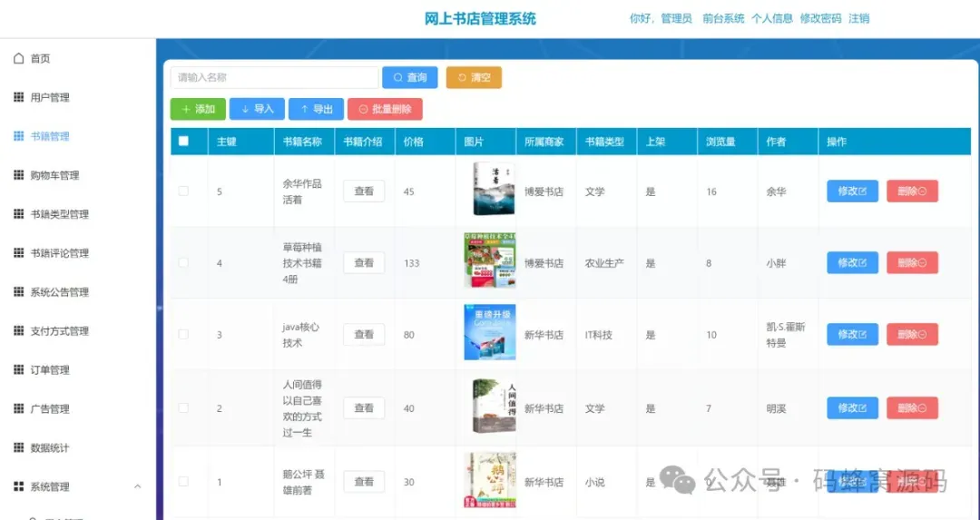Click 删除 for 草莓种植技术书籍 row

click(x=913, y=262)
